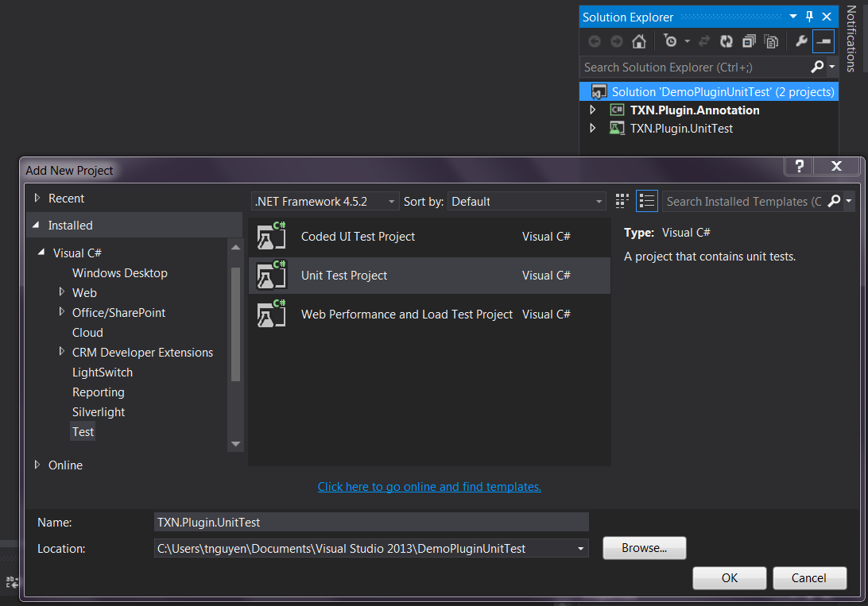Expand the TXN.Plugin.Annotation project
This screenshot has height=606, width=868.
tap(593, 110)
